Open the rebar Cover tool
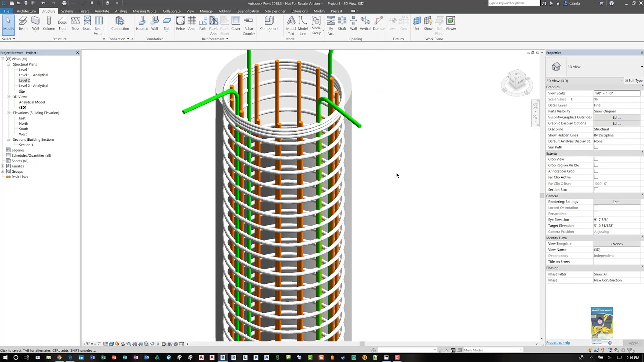 [x=236, y=24]
